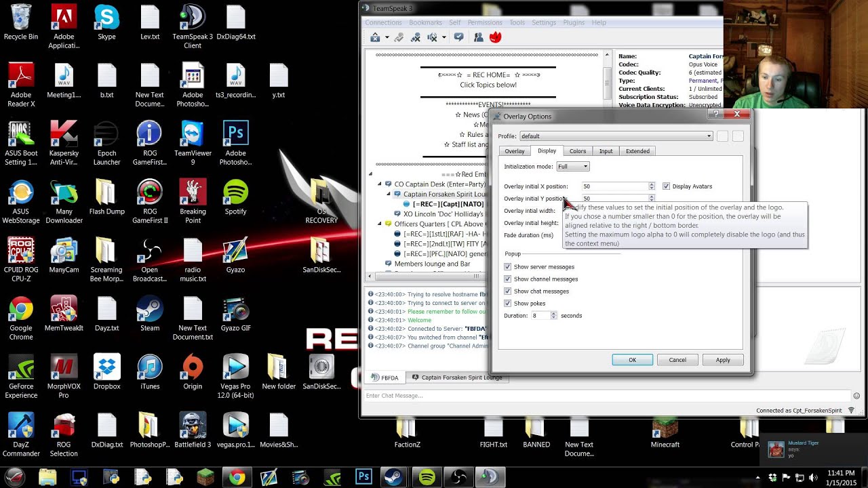
Task: Switch to the Colors tab
Action: coord(578,151)
